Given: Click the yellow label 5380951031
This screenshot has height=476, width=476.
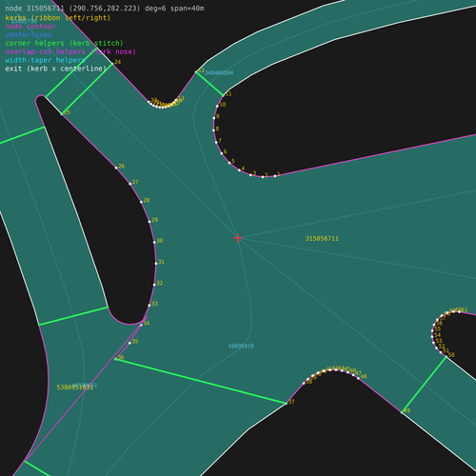Looking at the screenshot, I should point(75,387).
